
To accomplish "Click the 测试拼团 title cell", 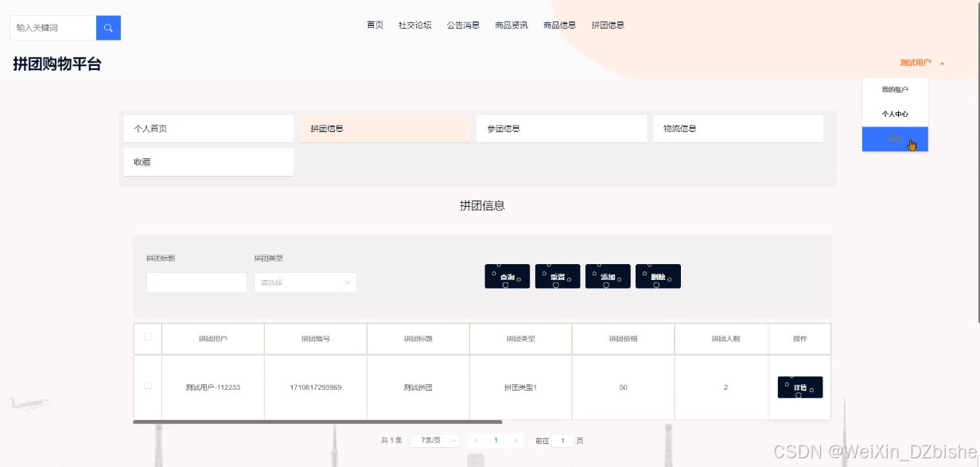I will point(418,387).
